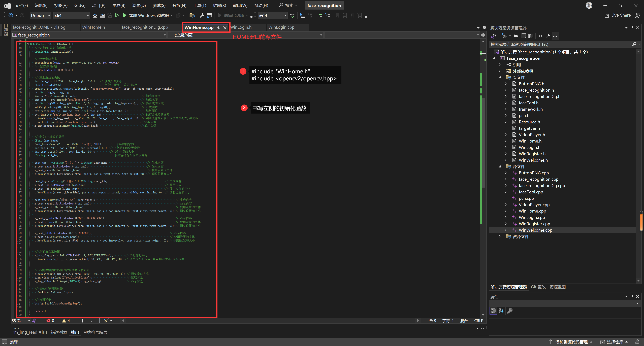The width and height of the screenshot is (644, 346).
Task: Click the notification bell in status bar
Action: click(x=637, y=342)
